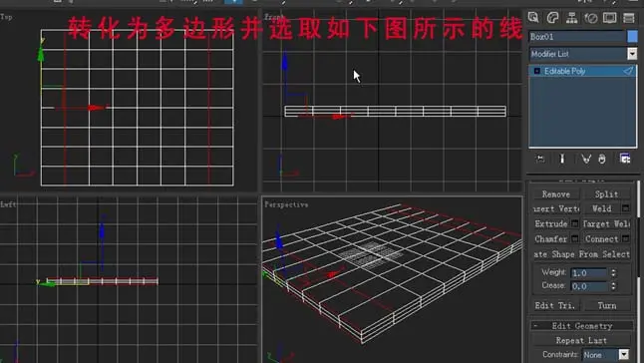
Task: Click the Pin Stack icon
Action: click(540, 159)
